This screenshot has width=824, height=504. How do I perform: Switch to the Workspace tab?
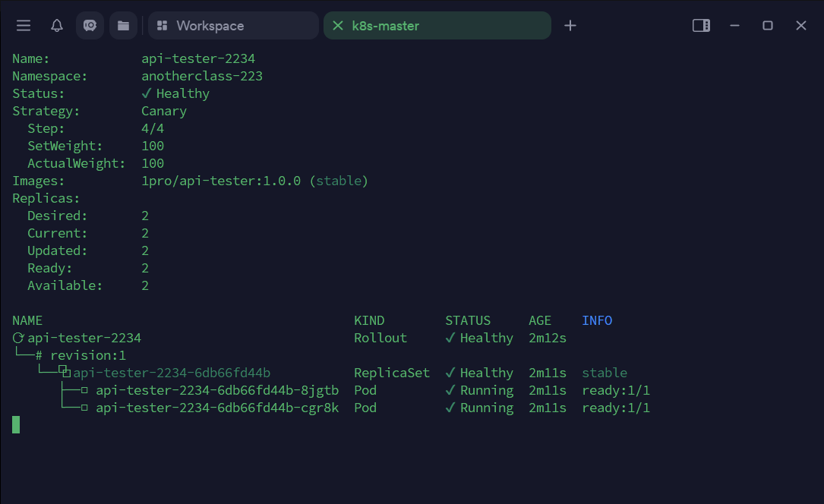point(233,26)
